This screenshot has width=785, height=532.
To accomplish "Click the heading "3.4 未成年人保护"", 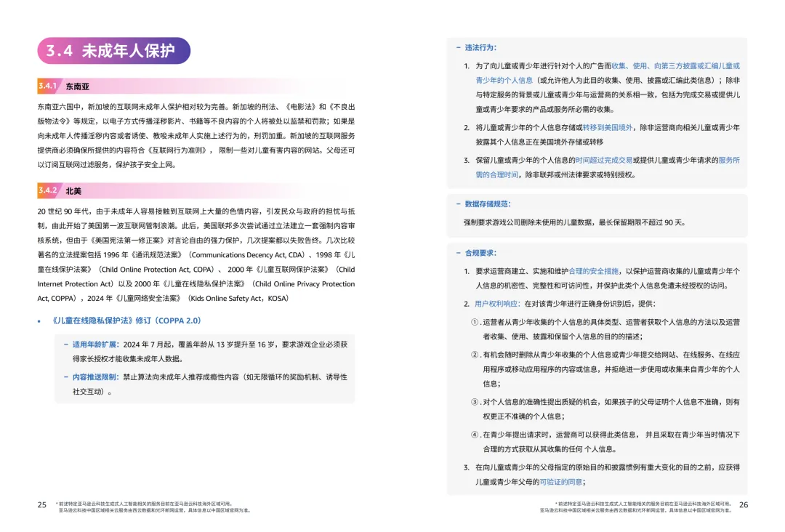I will 113,51.
